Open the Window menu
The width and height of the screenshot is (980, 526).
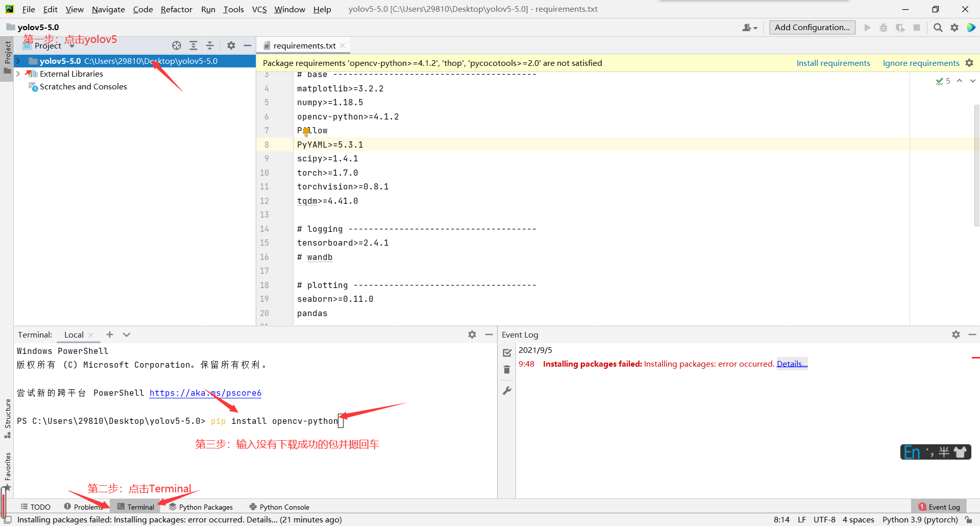tap(289, 9)
